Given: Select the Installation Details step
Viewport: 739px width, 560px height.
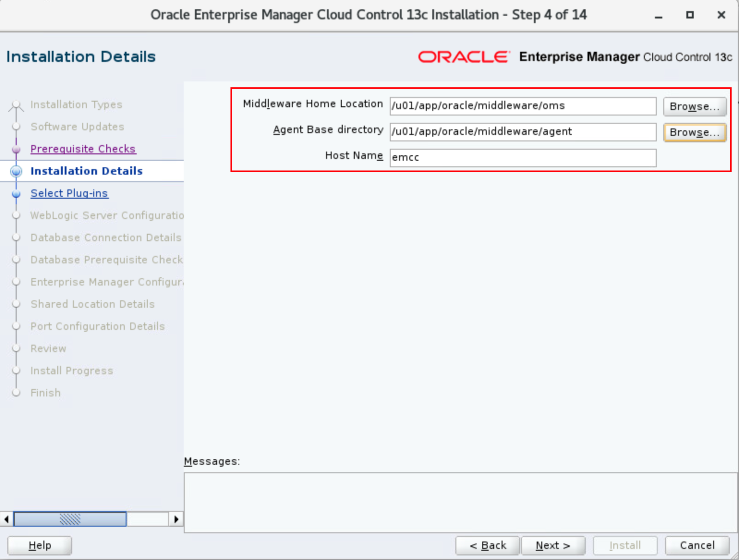Looking at the screenshot, I should click(x=86, y=171).
